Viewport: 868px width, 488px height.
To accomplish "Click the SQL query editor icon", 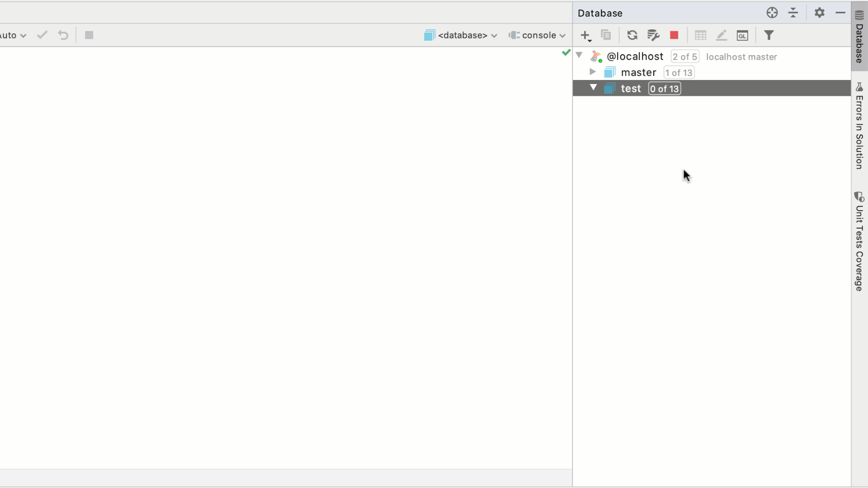I will click(x=743, y=35).
